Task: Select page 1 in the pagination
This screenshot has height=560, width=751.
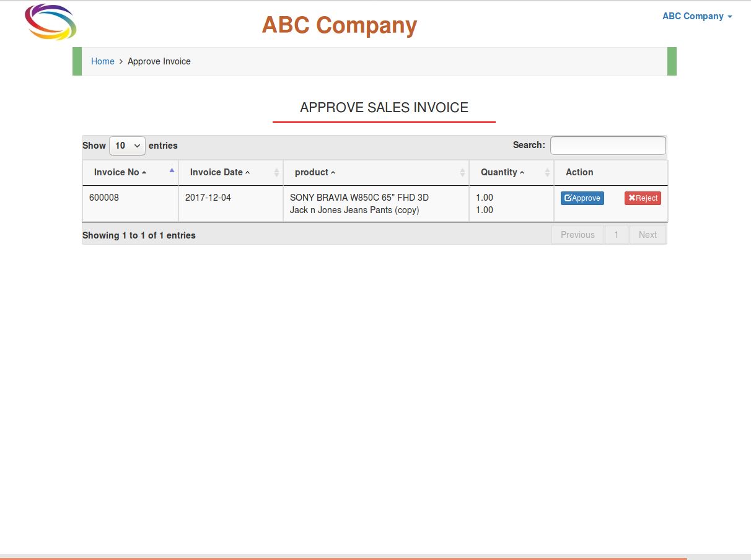Action: (x=616, y=235)
